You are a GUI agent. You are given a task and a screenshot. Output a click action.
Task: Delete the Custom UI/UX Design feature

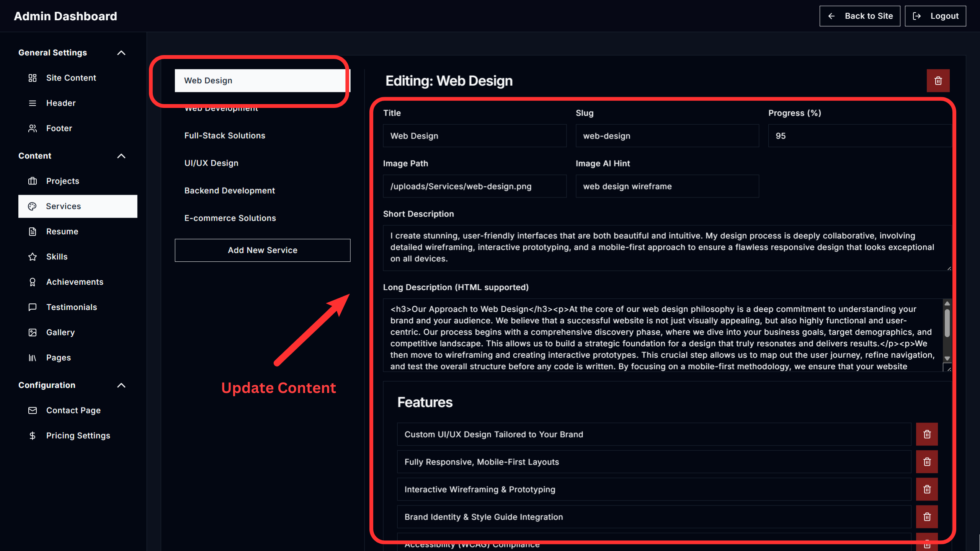pyautogui.click(x=927, y=434)
